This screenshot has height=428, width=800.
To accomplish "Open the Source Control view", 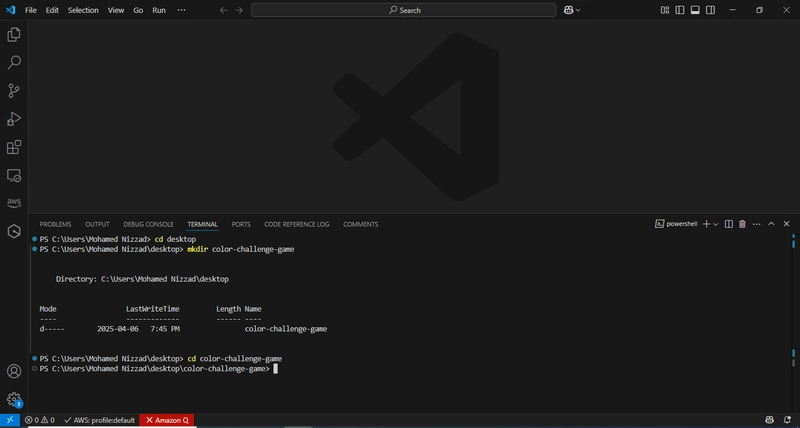I will (14, 91).
